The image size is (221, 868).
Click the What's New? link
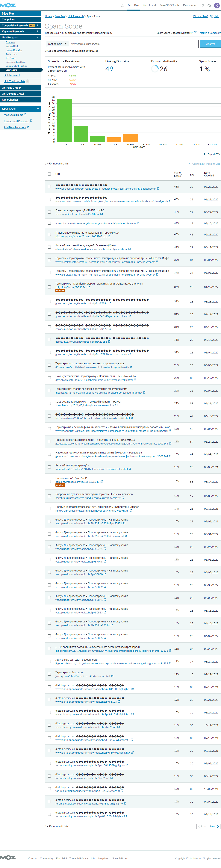tap(201, 16)
